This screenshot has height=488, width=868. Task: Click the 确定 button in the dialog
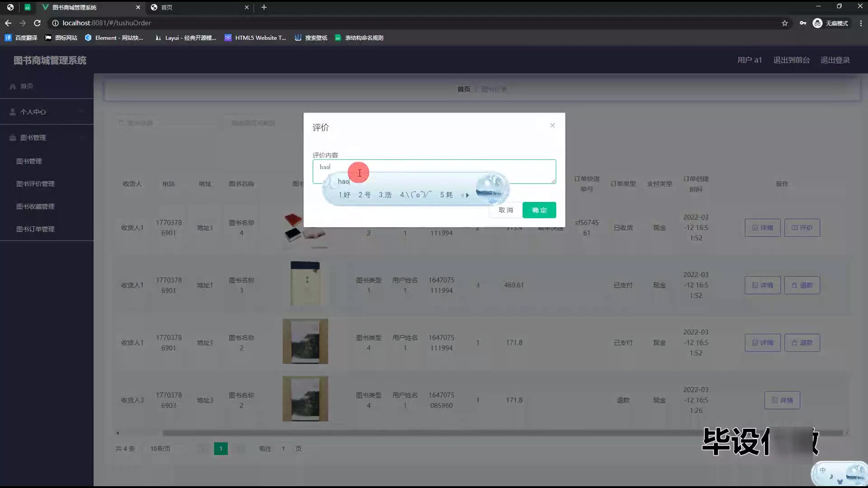(x=539, y=210)
